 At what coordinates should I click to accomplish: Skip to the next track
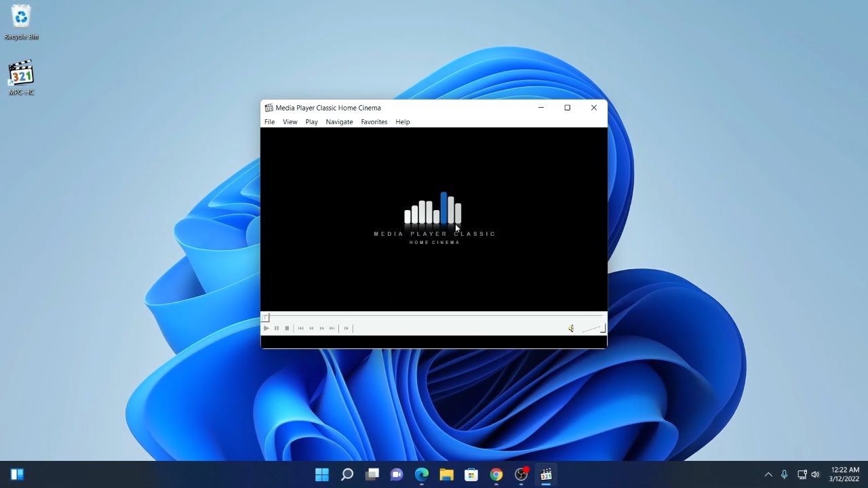coord(332,328)
